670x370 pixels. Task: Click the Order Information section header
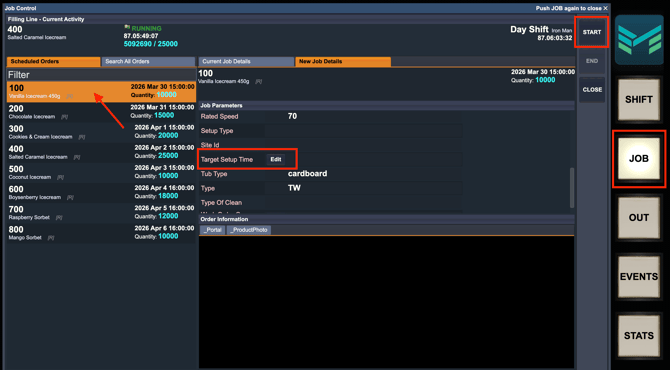pyautogui.click(x=386, y=219)
